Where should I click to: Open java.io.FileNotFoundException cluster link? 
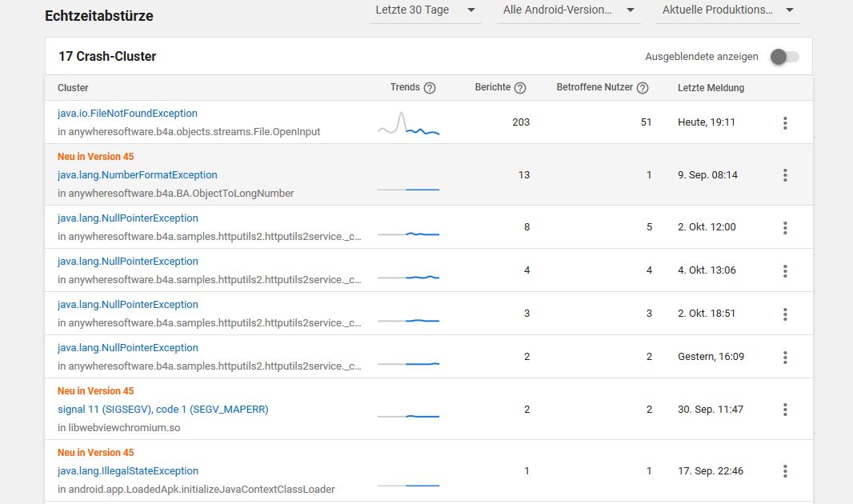pos(127,114)
